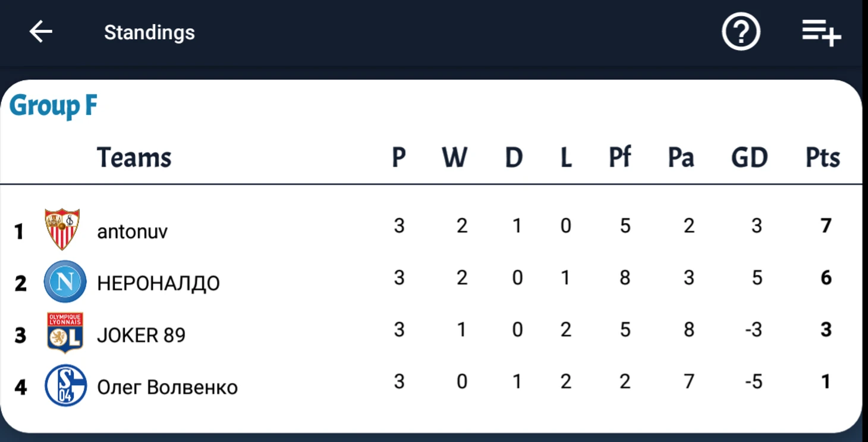Image resolution: width=868 pixels, height=442 pixels.
Task: Tap the back arrow icon
Action: (41, 32)
